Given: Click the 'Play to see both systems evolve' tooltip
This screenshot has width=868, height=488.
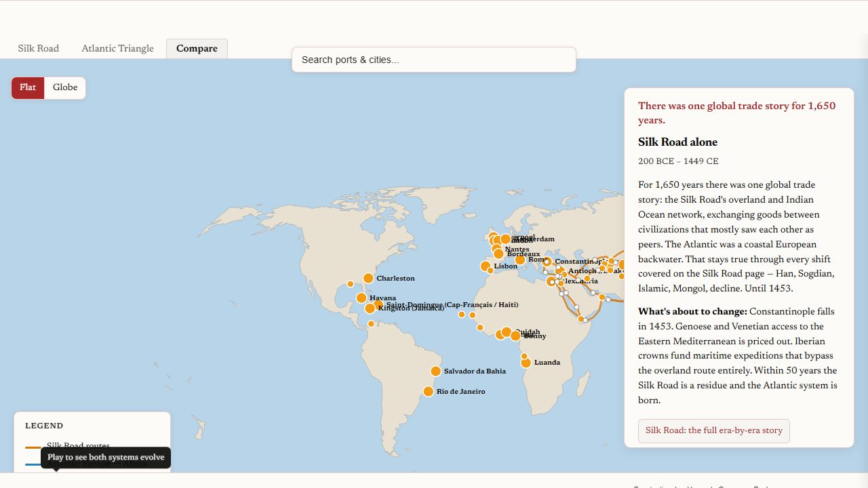Looking at the screenshot, I should click(106, 457).
